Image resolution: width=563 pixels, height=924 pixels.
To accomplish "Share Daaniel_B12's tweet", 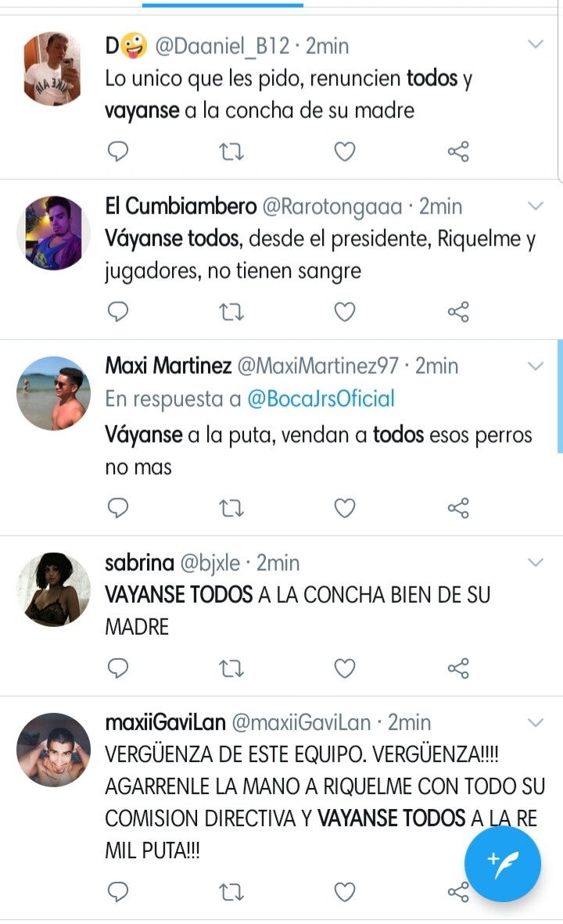I will (x=458, y=152).
